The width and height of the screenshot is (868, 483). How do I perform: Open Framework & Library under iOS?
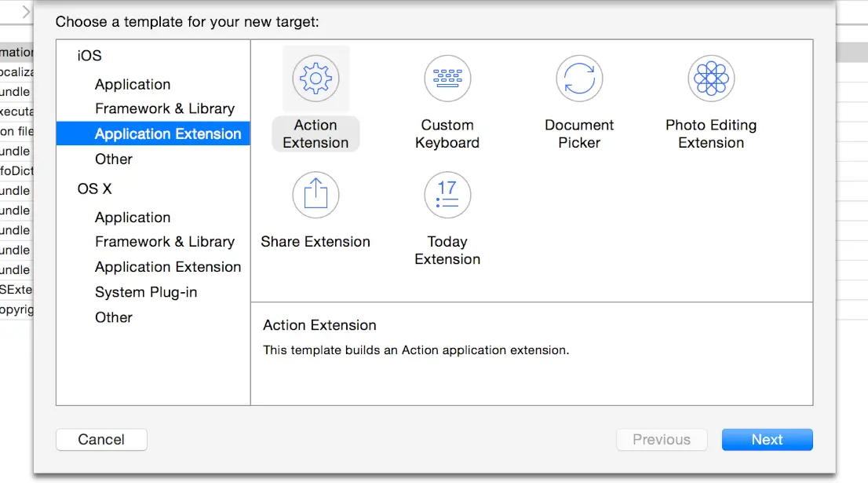(x=165, y=108)
